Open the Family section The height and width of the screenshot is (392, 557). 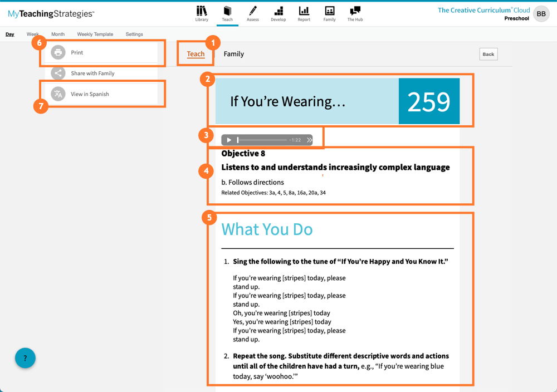[x=329, y=13]
